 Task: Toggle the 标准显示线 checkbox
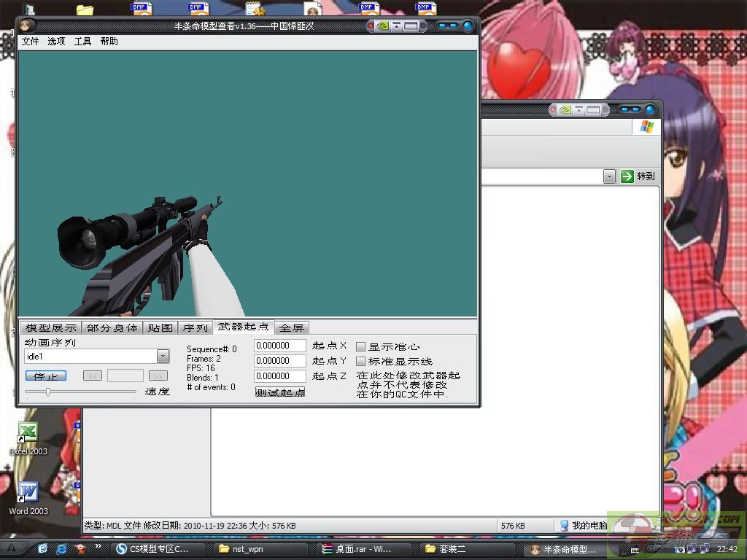pos(360,362)
